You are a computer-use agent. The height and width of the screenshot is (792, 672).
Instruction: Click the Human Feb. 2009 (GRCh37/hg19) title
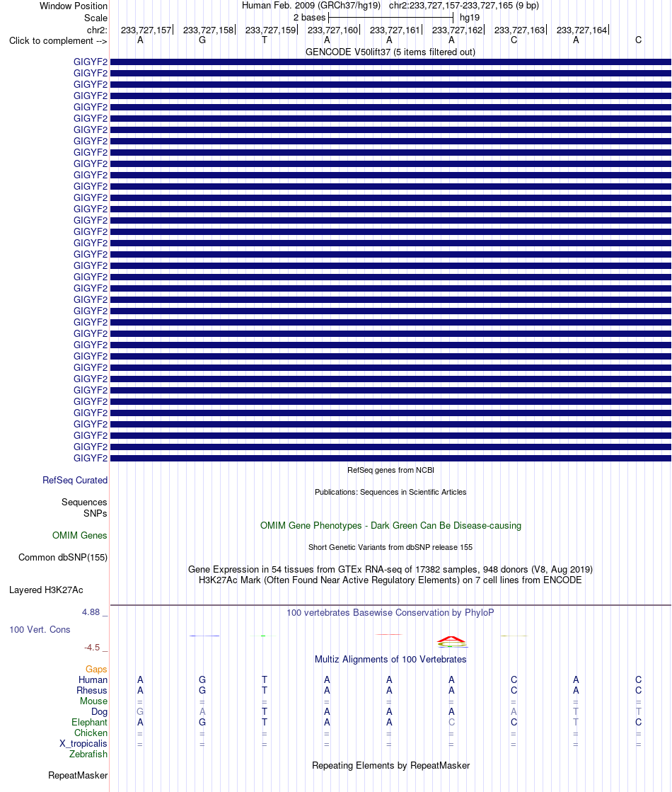coord(311,6)
